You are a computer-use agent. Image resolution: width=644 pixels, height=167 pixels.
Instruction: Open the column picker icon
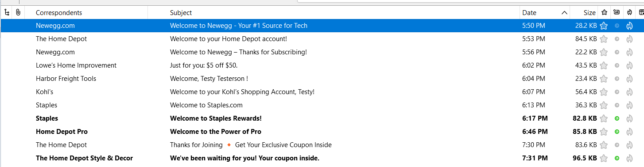641,13
